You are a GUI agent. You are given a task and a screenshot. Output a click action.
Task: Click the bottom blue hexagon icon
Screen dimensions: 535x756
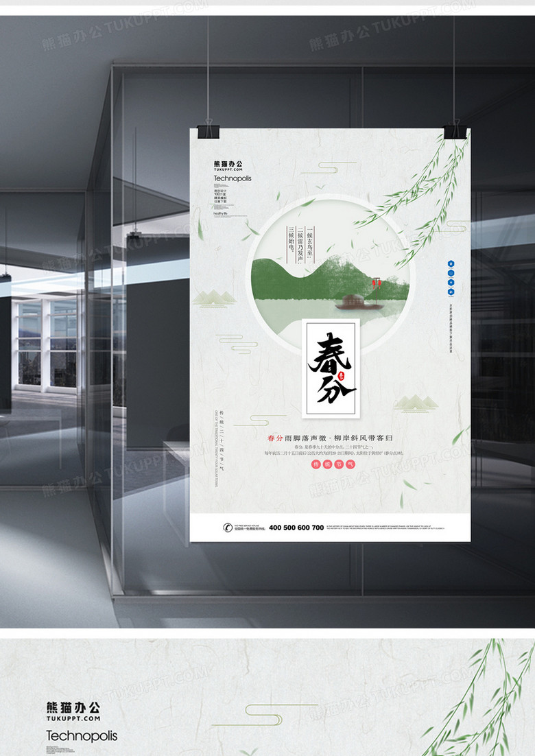pos(451,282)
